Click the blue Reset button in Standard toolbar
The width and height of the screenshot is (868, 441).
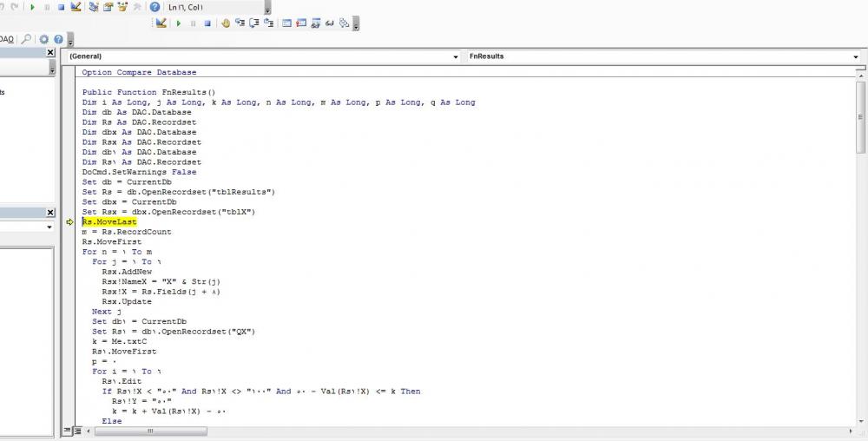point(61,7)
